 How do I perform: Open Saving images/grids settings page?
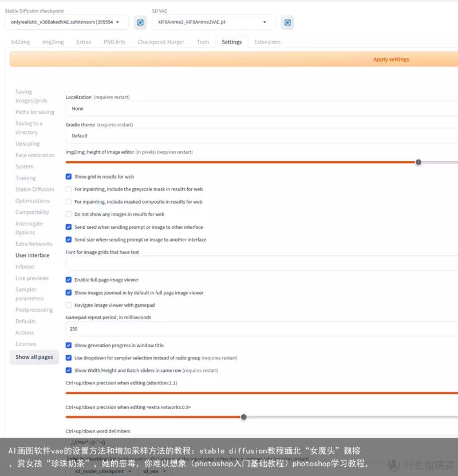click(31, 96)
